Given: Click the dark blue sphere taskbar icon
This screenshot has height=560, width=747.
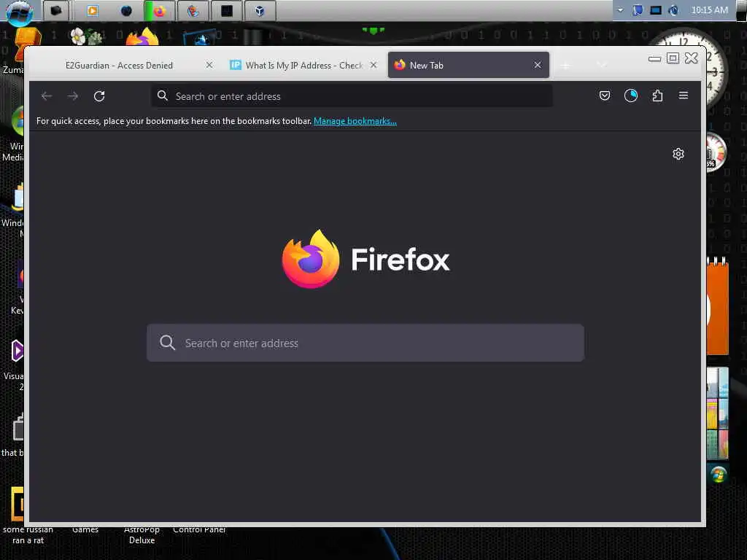Looking at the screenshot, I should 126,10.
